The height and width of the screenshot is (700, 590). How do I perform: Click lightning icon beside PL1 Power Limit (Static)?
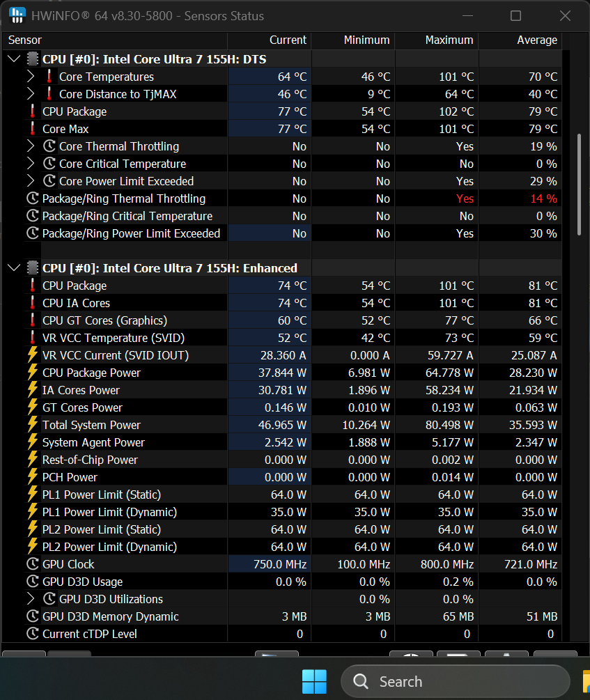point(33,495)
